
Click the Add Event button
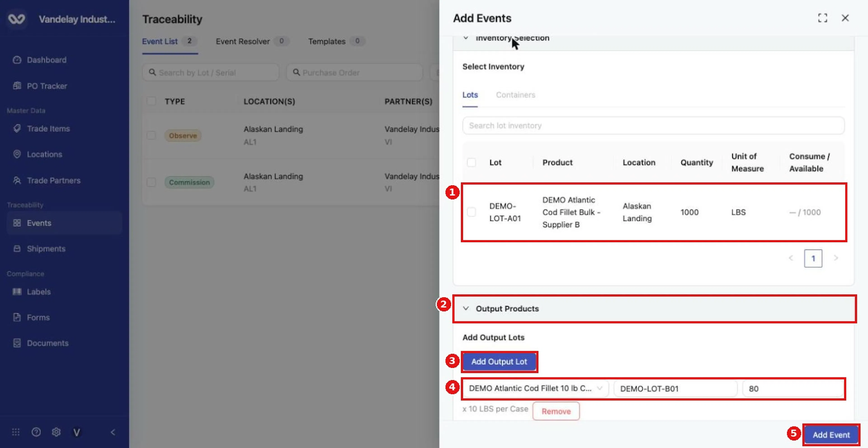(831, 435)
